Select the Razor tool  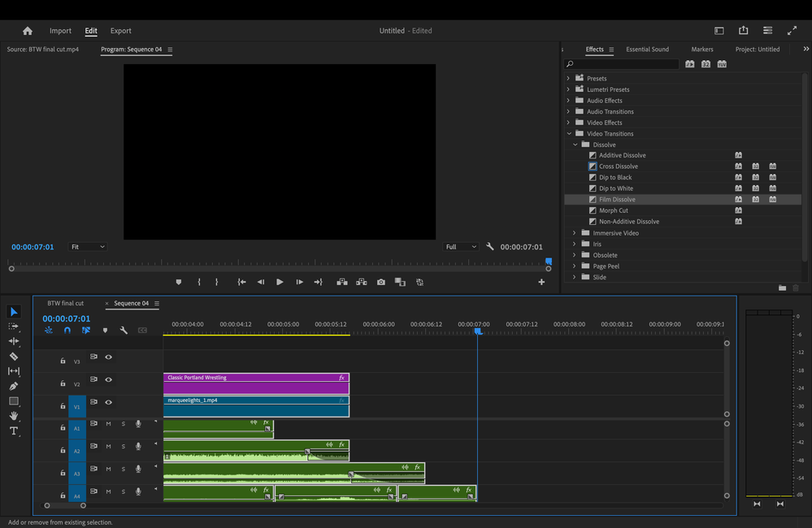click(x=14, y=357)
